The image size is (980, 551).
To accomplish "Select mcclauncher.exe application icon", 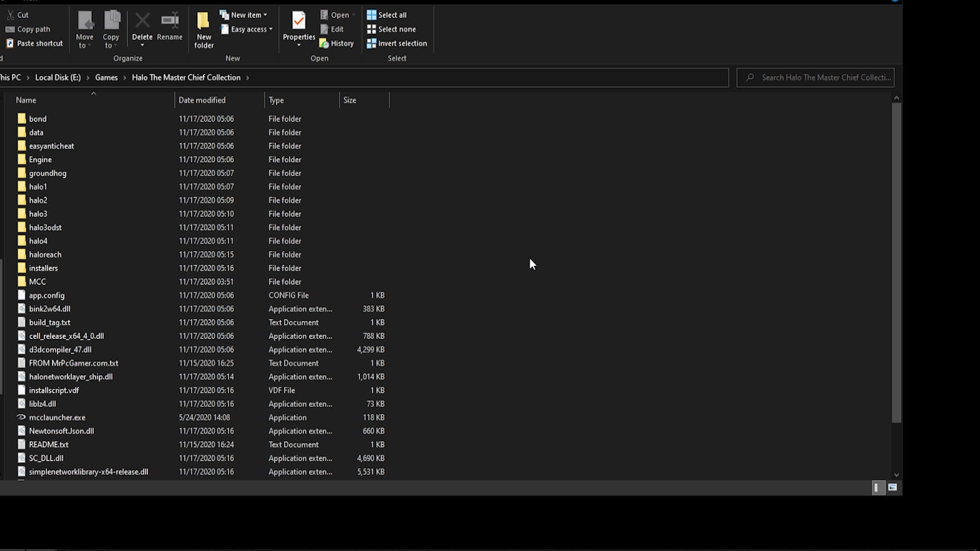I will tap(21, 417).
